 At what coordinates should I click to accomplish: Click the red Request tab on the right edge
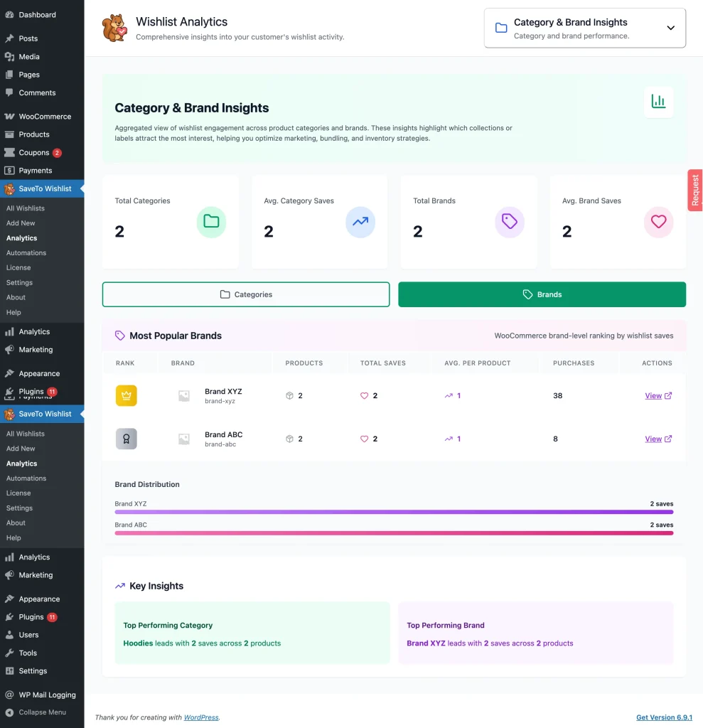(695, 190)
